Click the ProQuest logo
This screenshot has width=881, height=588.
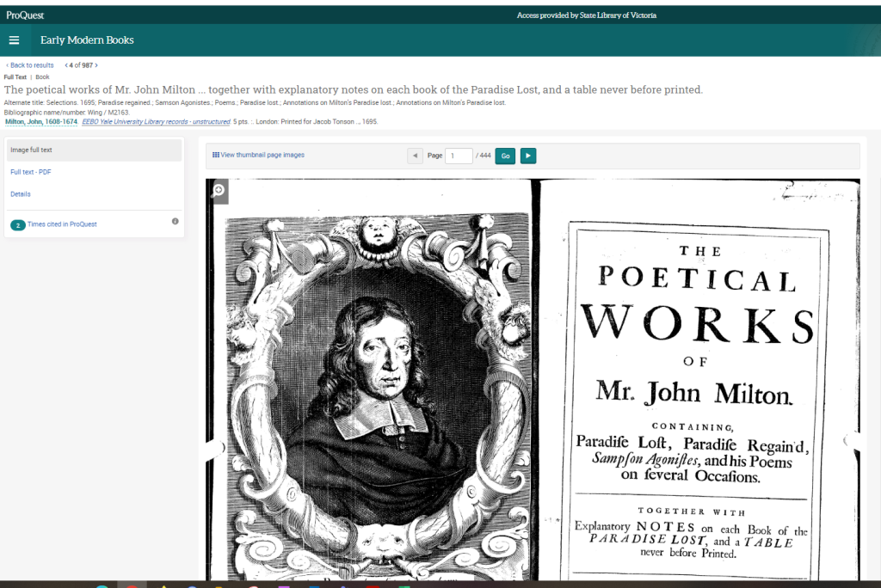[25, 15]
